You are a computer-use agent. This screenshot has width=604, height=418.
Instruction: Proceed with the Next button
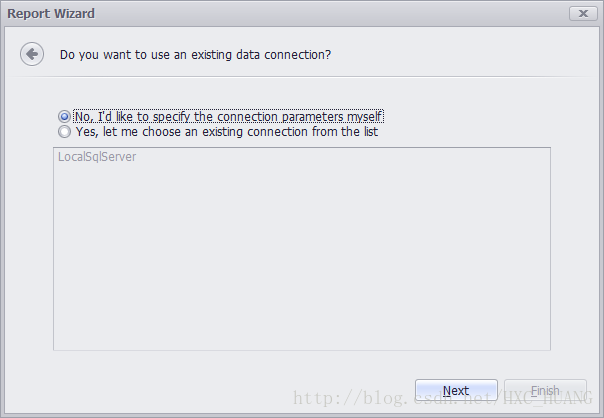click(456, 390)
